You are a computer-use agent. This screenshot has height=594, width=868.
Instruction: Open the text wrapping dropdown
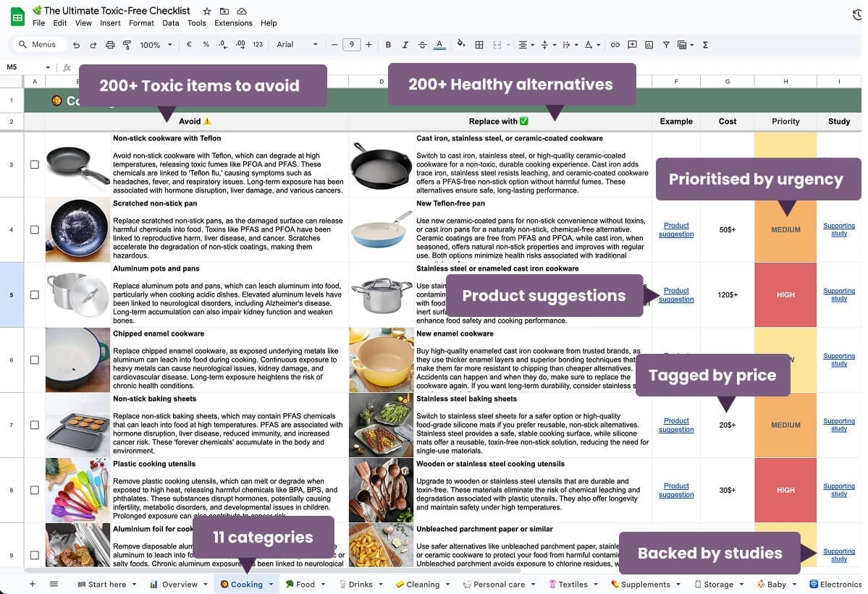pos(570,45)
